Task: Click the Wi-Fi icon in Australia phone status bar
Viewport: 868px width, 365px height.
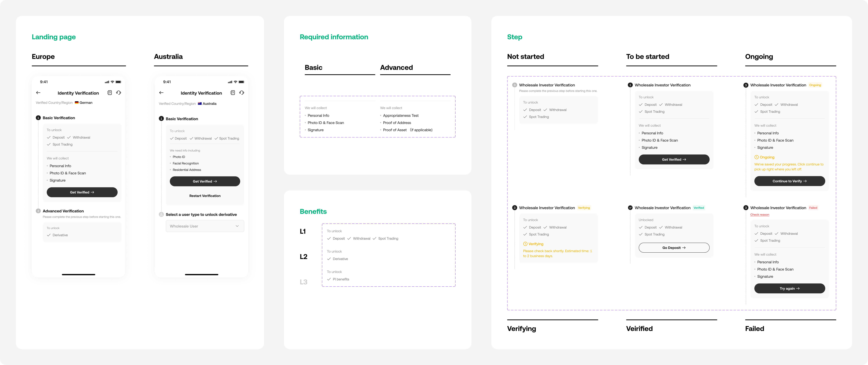Action: click(x=236, y=82)
